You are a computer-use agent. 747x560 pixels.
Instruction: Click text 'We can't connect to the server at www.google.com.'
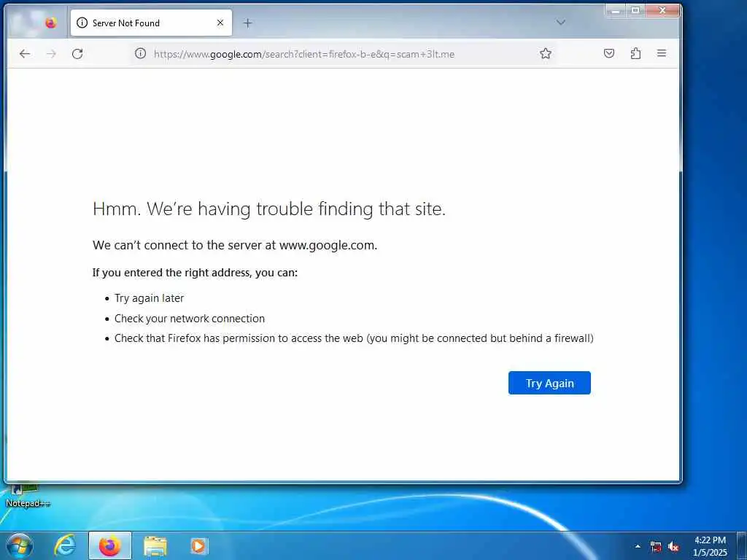(235, 245)
